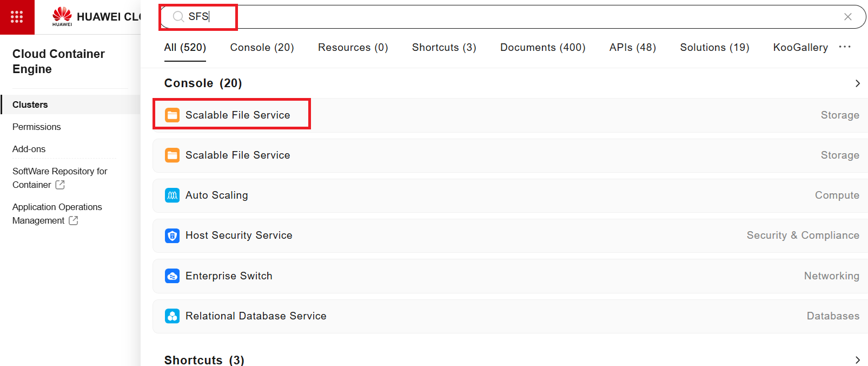This screenshot has height=366, width=868.
Task: Click external link icon beside Application Operations Management
Action: (x=74, y=220)
